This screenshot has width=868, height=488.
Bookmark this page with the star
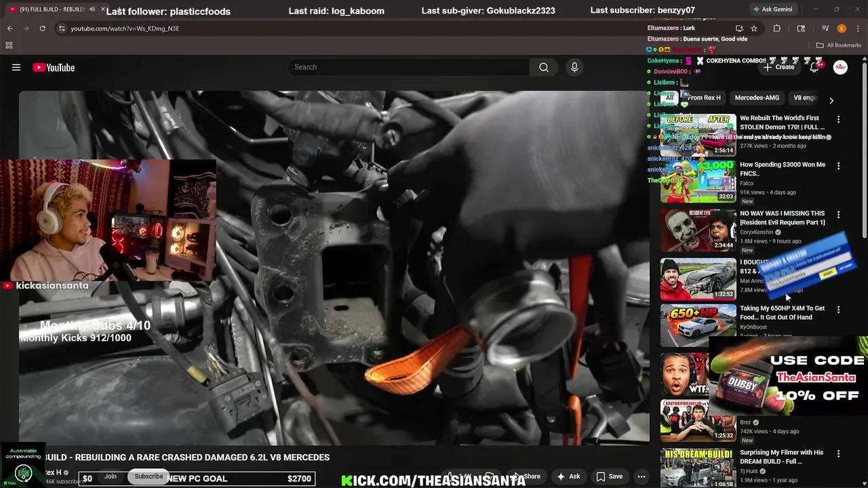[754, 28]
